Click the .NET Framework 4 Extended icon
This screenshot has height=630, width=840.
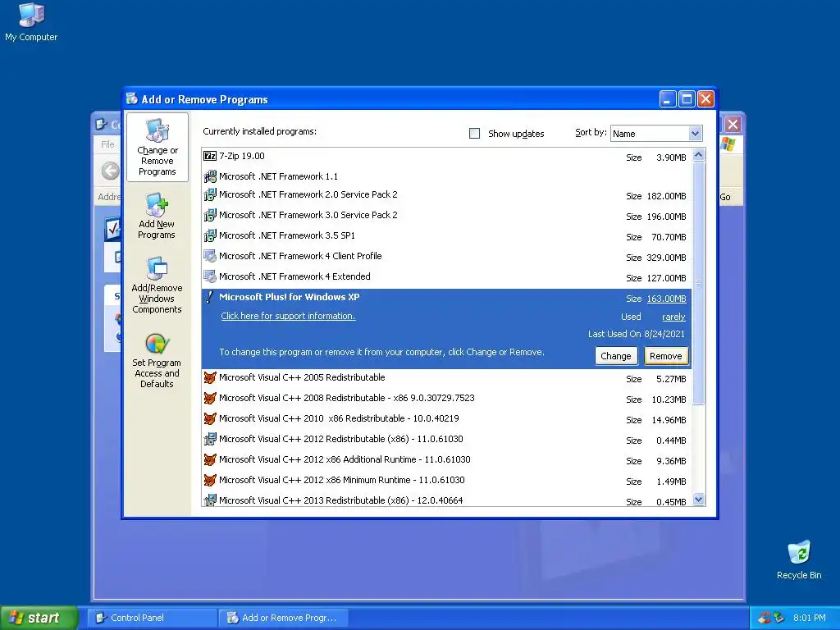click(x=210, y=276)
